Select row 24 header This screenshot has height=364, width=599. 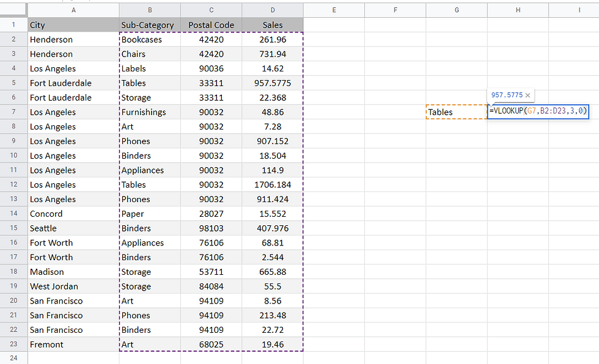pos(13,358)
